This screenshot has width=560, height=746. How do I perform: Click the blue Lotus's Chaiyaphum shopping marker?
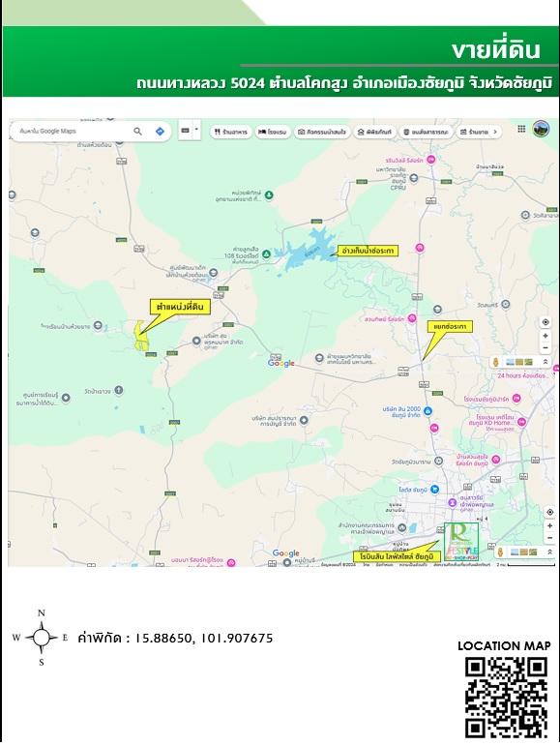tap(434, 489)
